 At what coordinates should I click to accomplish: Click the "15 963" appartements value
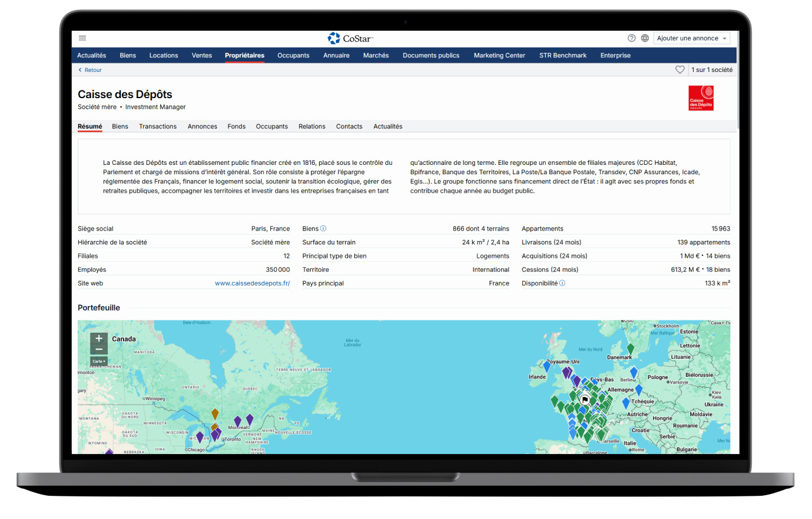pyautogui.click(x=721, y=229)
